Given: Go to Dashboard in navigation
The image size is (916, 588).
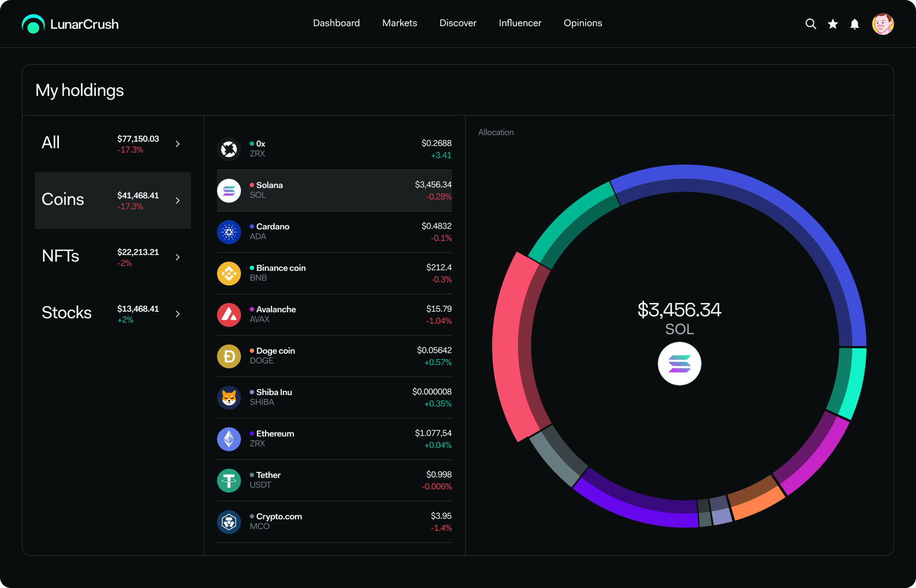Looking at the screenshot, I should coord(336,23).
